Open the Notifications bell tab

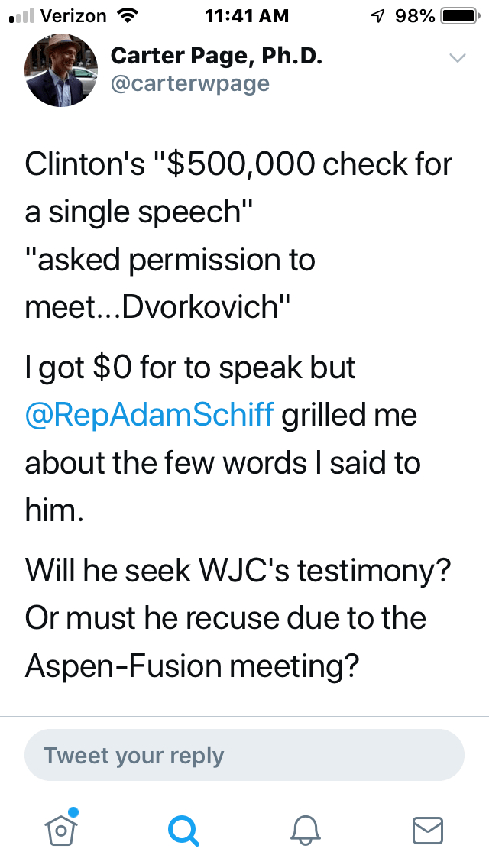(306, 829)
